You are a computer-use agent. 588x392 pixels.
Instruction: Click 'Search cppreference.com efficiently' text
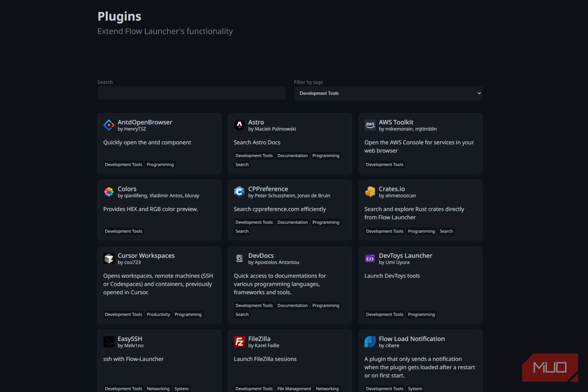point(280,209)
